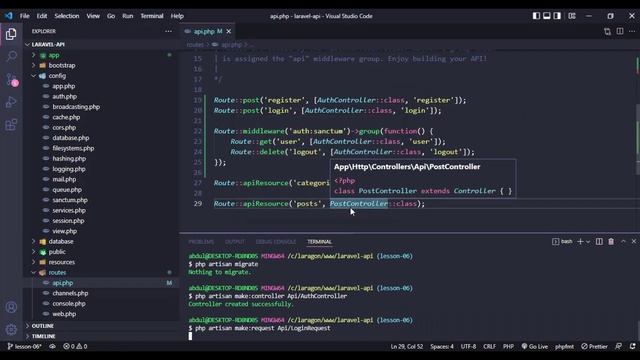Viewport: 640px width, 360px height.
Task: Click the phpfmt status item
Action: click(x=564, y=347)
